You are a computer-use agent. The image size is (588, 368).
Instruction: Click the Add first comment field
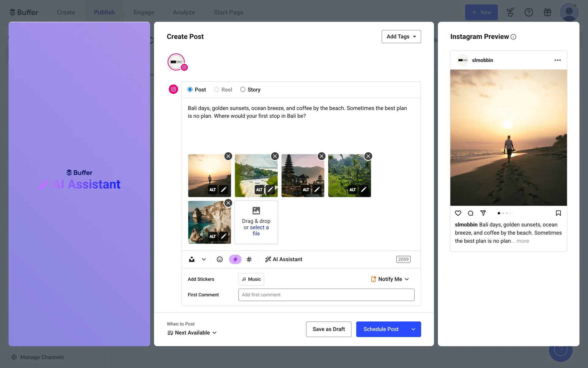click(x=326, y=295)
